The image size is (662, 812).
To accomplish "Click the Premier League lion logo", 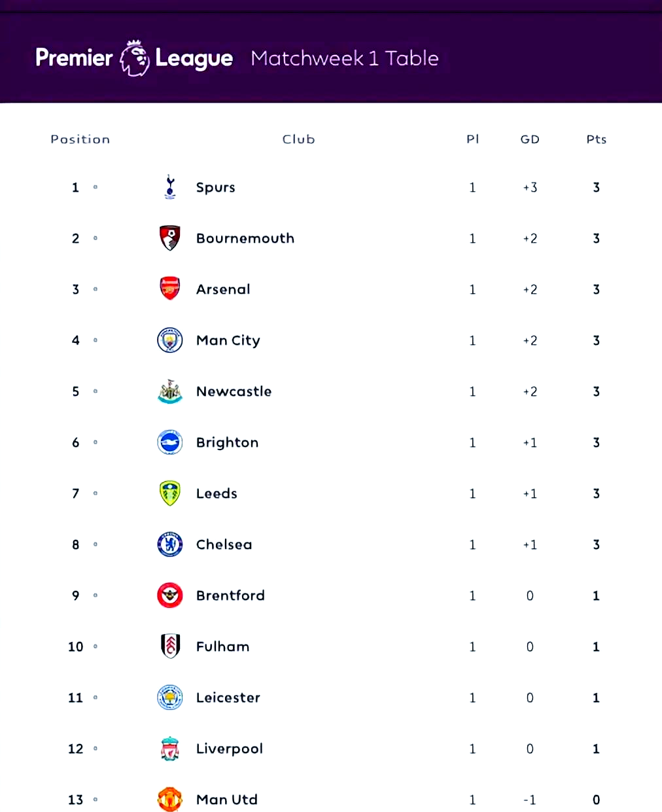I will coord(135,58).
